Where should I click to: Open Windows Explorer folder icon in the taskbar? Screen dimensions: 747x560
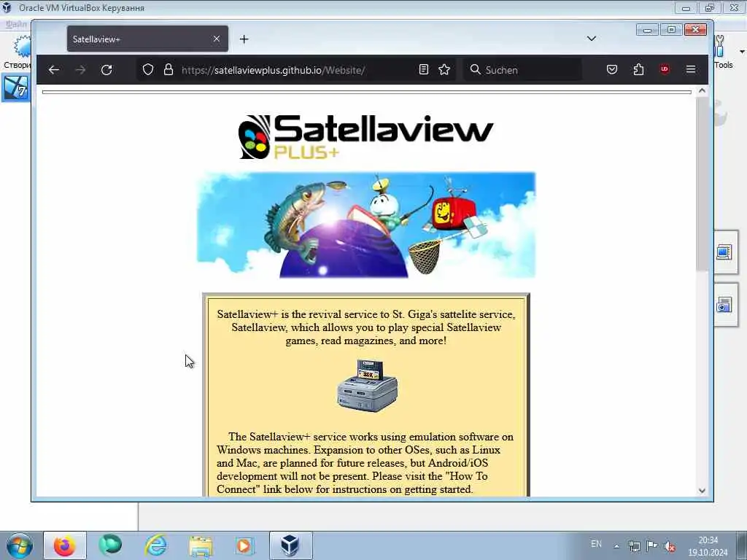point(201,545)
